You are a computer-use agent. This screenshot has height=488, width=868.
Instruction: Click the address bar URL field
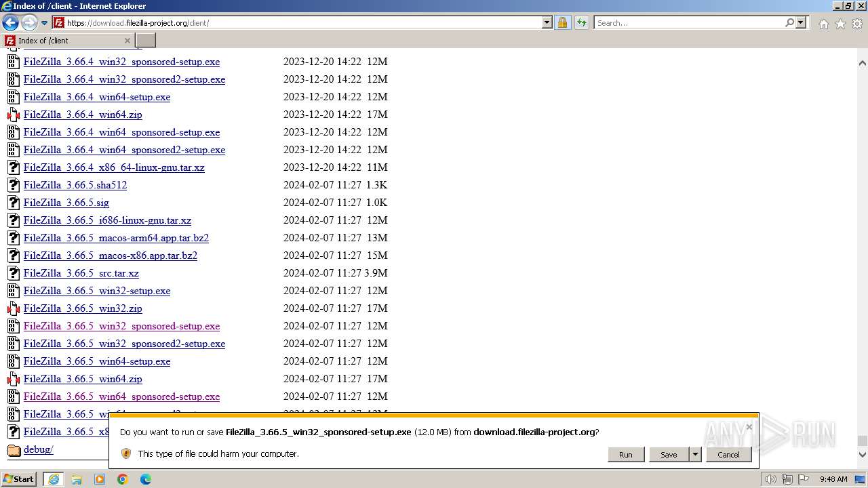tap(304, 22)
